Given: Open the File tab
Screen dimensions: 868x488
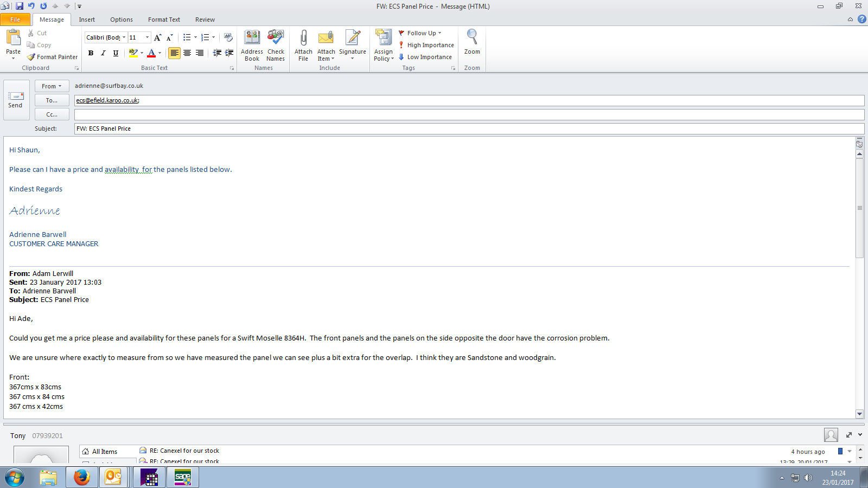Looking at the screenshot, I should [15, 20].
